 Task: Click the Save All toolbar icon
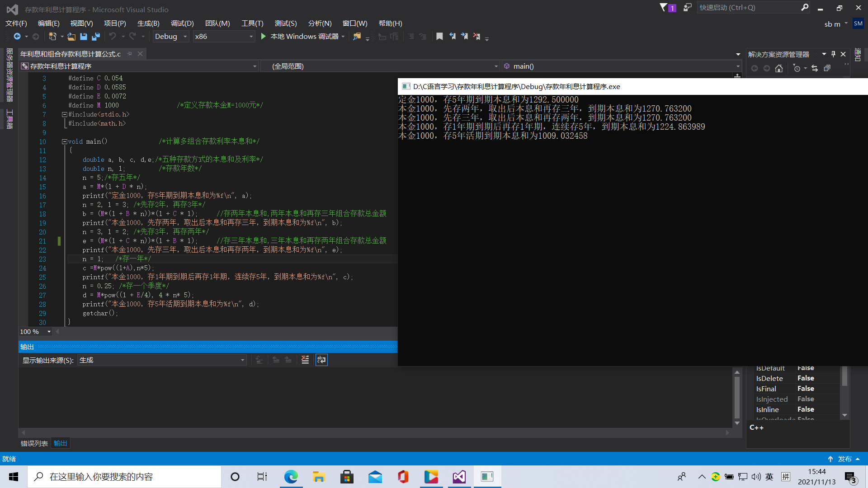click(96, 37)
